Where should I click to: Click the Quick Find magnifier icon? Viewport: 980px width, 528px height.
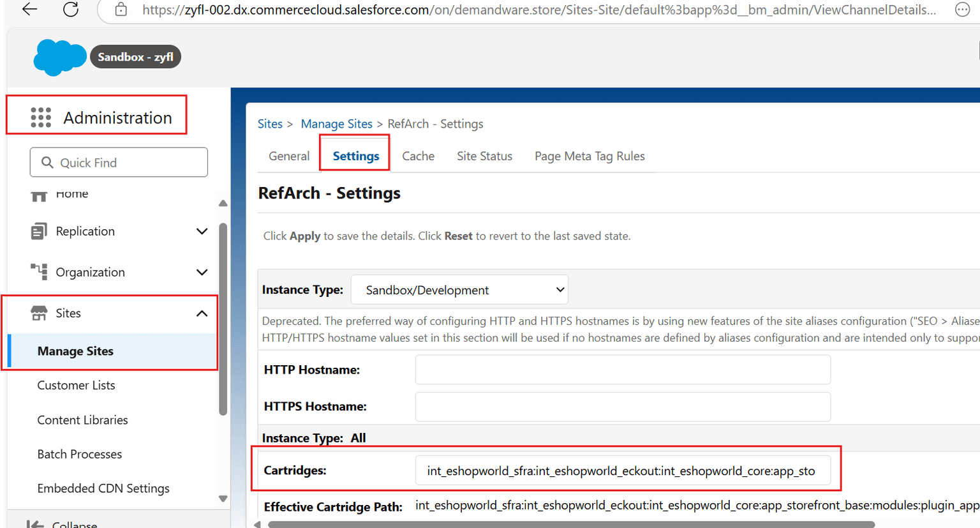[x=47, y=162]
